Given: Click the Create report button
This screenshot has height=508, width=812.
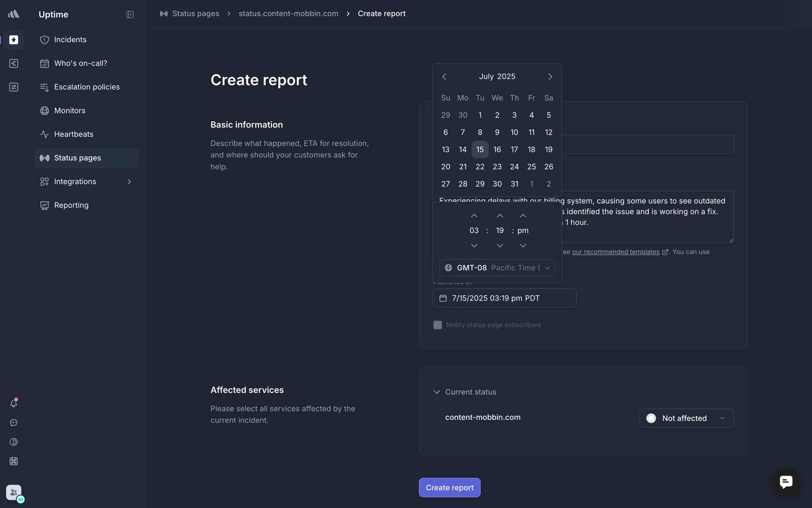Looking at the screenshot, I should point(449,488).
